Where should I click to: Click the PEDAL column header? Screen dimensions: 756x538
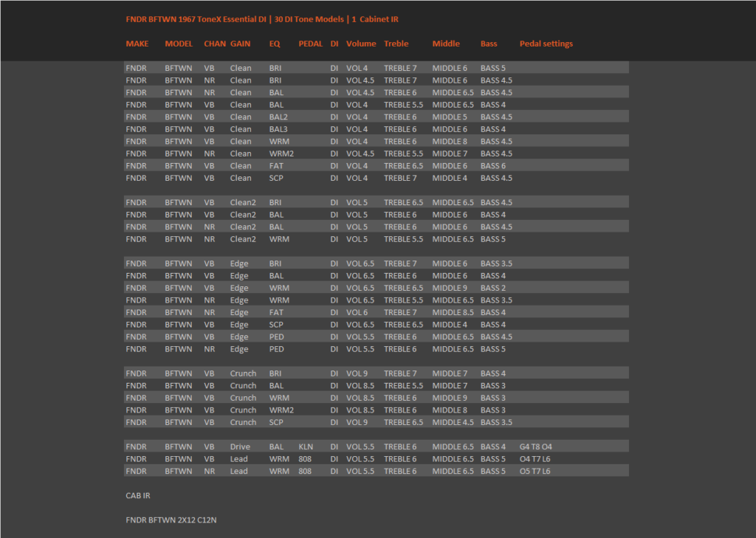click(x=310, y=44)
